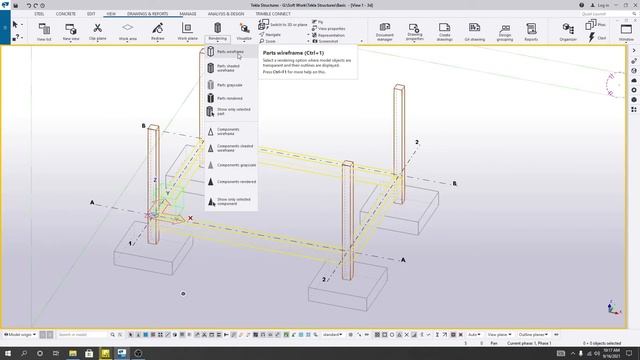Open the Visualize tool
Image resolution: width=640 pixels, height=360 pixels.
(244, 32)
